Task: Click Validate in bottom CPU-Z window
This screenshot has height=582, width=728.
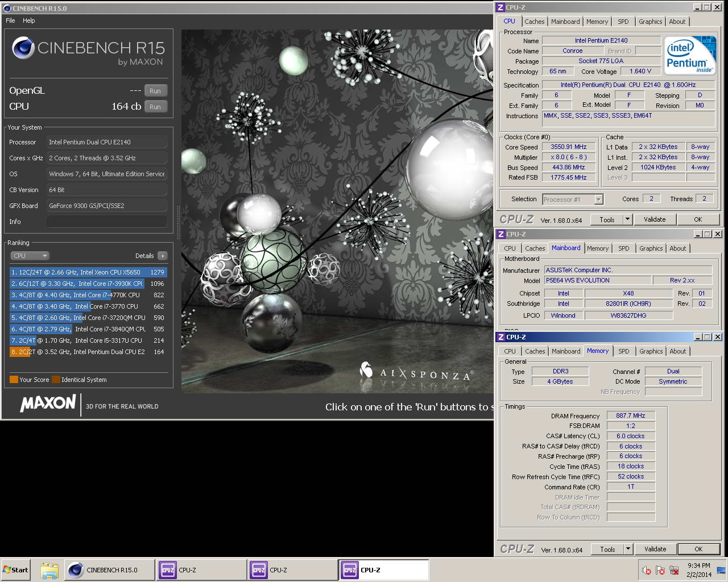Action: point(655,549)
